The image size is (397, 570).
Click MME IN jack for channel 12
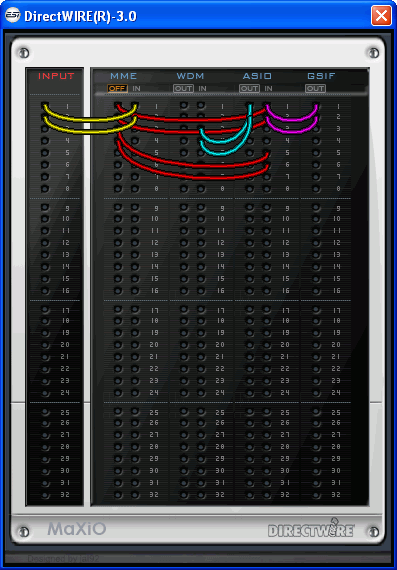click(x=135, y=242)
